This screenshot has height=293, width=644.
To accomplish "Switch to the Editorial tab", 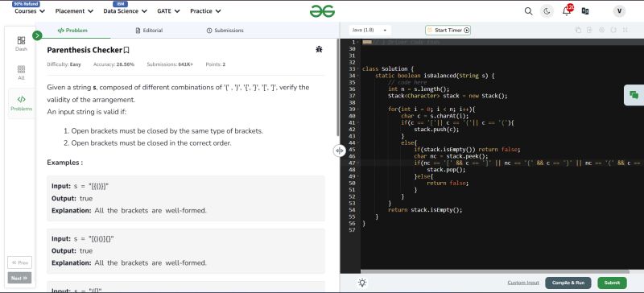I will click(149, 31).
